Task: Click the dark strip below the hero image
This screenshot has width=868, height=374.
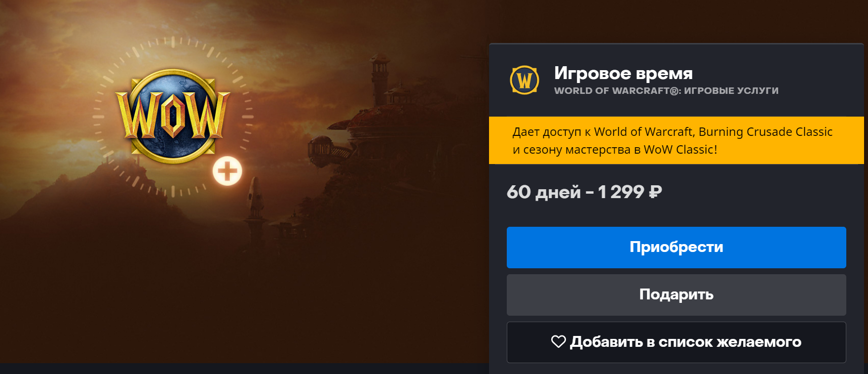Action: tap(244, 369)
